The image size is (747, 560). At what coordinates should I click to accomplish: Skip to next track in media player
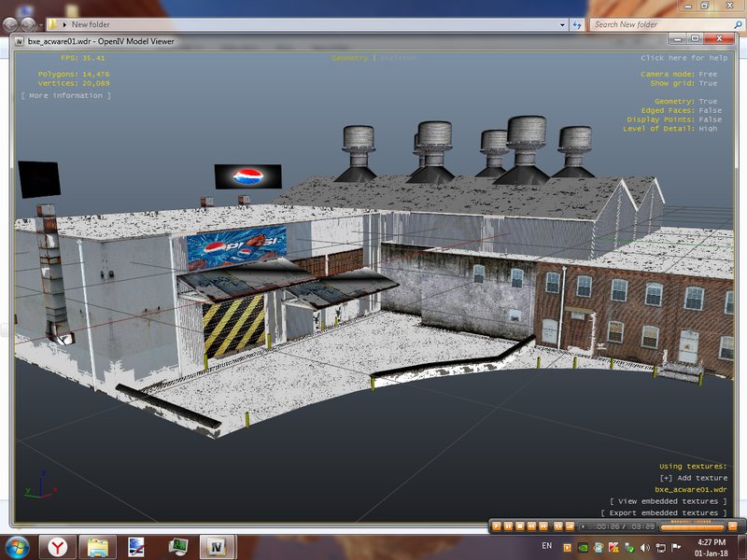[x=543, y=526]
